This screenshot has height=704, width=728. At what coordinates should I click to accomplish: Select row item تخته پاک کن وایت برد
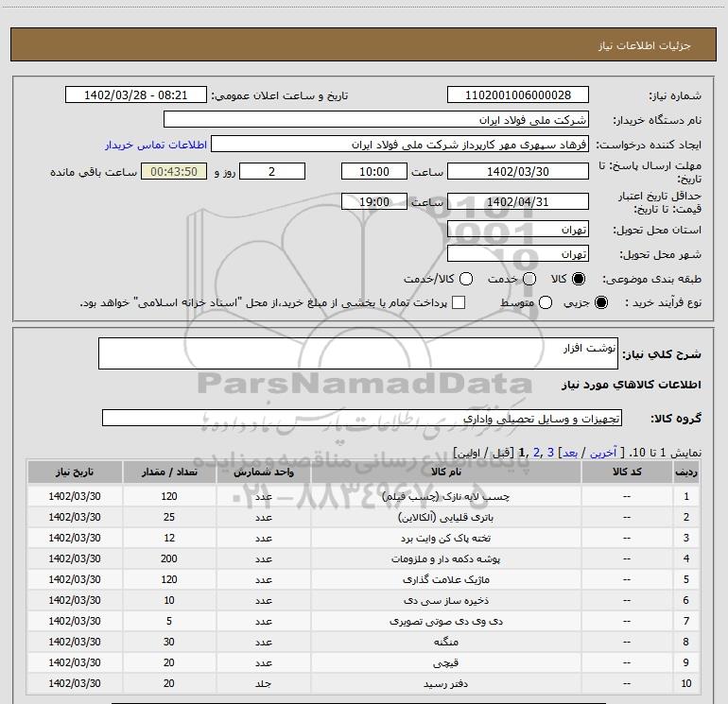pyautogui.click(x=445, y=539)
